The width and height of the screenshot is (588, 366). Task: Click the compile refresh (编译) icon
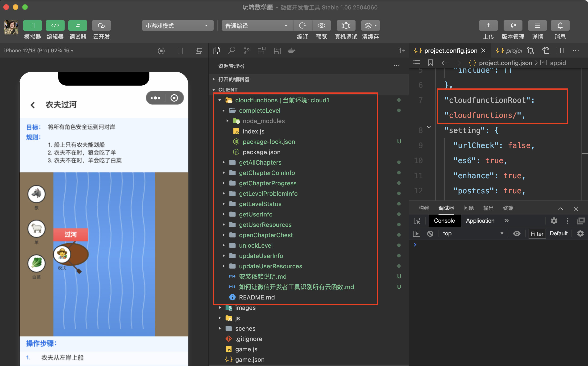point(302,26)
